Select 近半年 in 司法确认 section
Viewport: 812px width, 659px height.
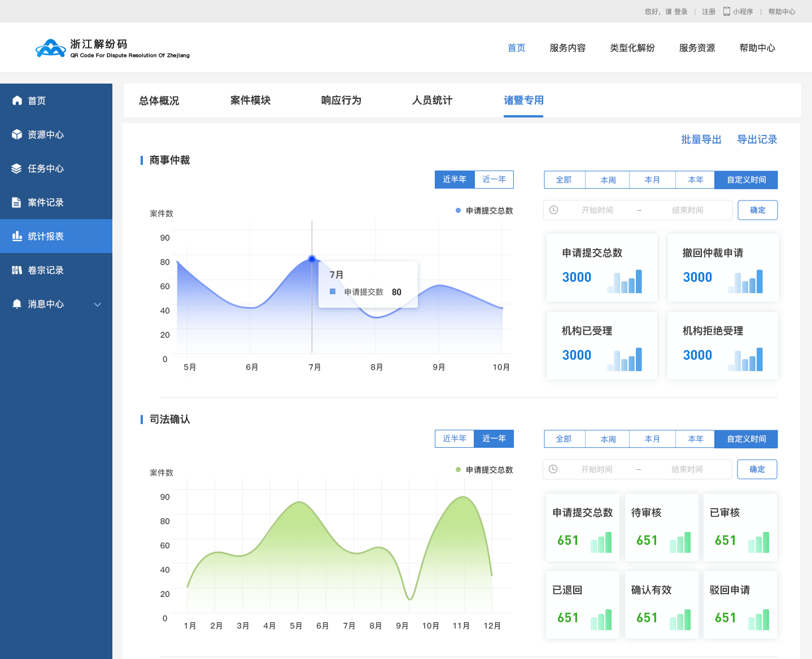point(455,438)
